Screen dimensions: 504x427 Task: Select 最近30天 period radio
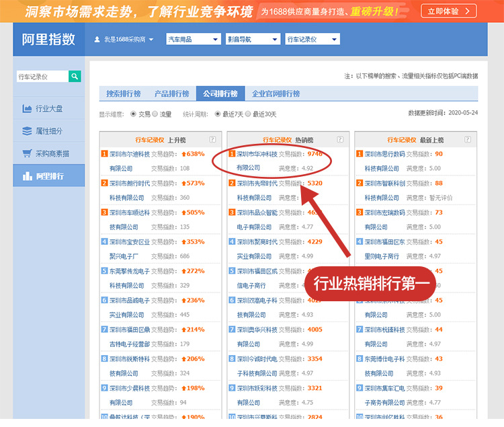coord(248,114)
